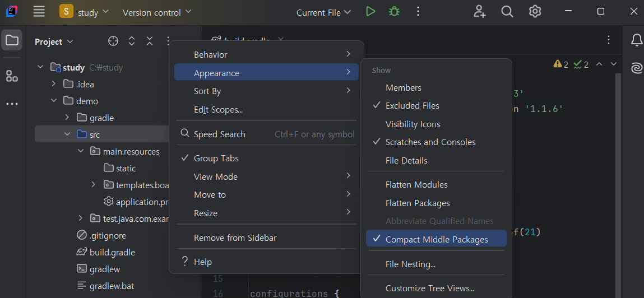Select Flatten Packages menu item
644x298 pixels.
coord(418,203)
